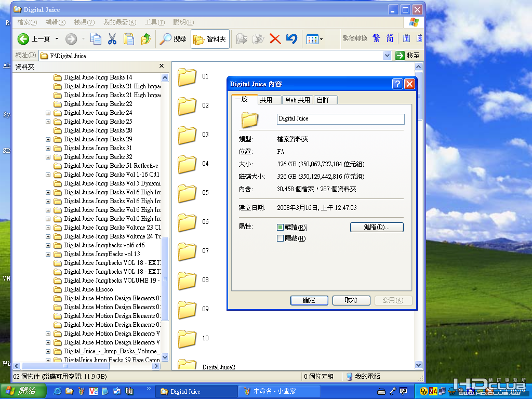Expand Digital Juice Jump Backs 24 node
Viewport: 532px width, 399px height.
click(48, 113)
